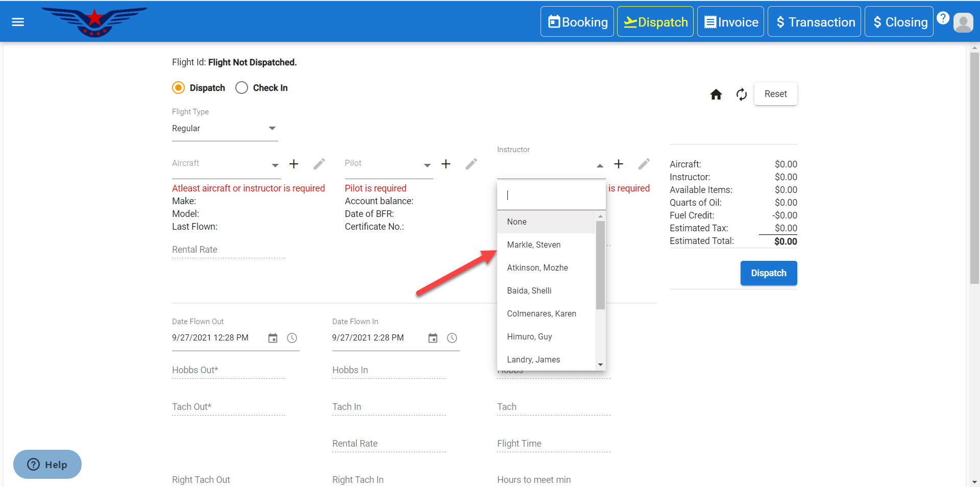
Task: Click the help question mark in header
Action: [x=943, y=18]
